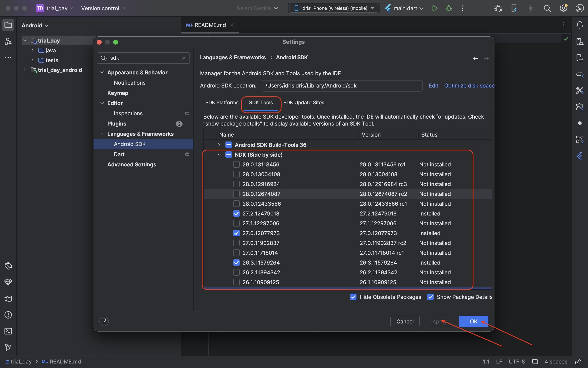The height and width of the screenshot is (368, 588).
Task: Collapse the NDK (Side by side) group
Action: pos(219,155)
